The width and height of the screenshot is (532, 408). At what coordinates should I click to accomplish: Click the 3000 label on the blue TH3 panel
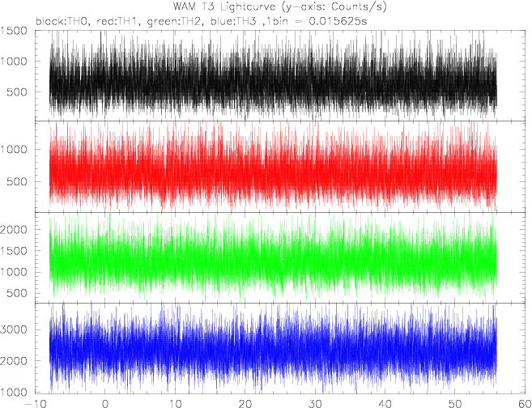[14, 329]
